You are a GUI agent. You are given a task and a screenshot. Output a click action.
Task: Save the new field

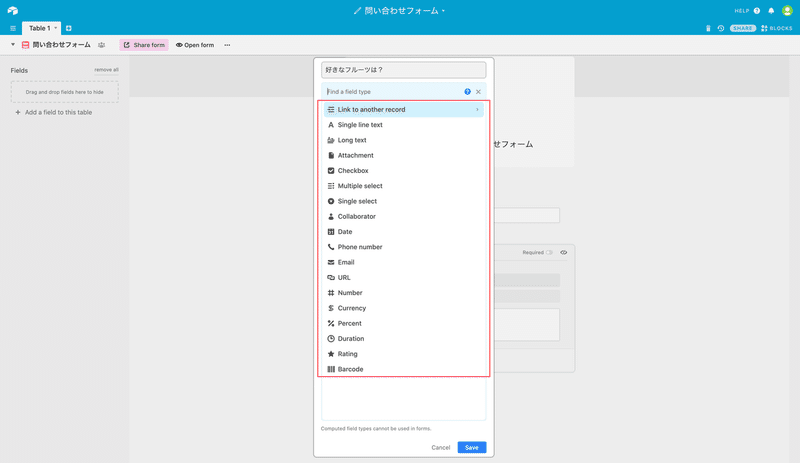(472, 448)
